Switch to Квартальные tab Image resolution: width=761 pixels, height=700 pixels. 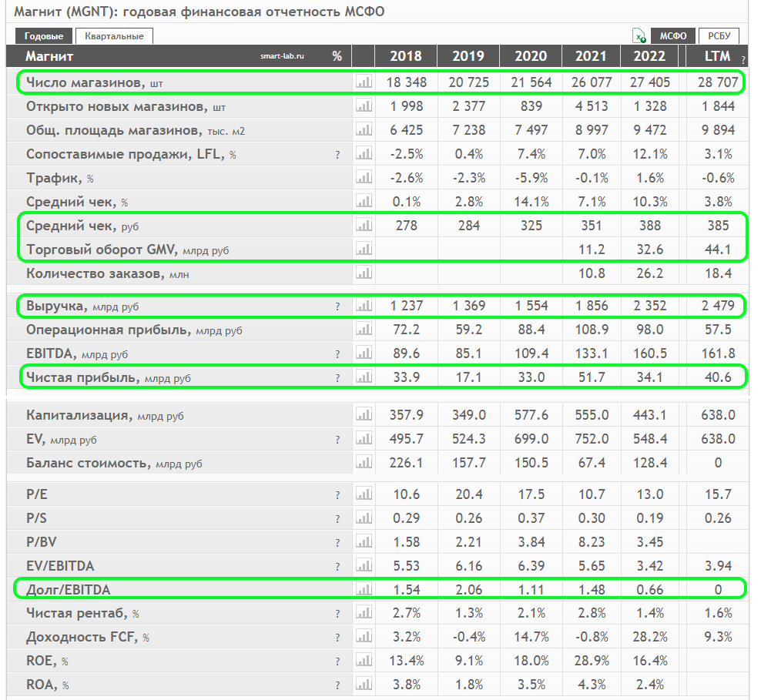coord(114,36)
